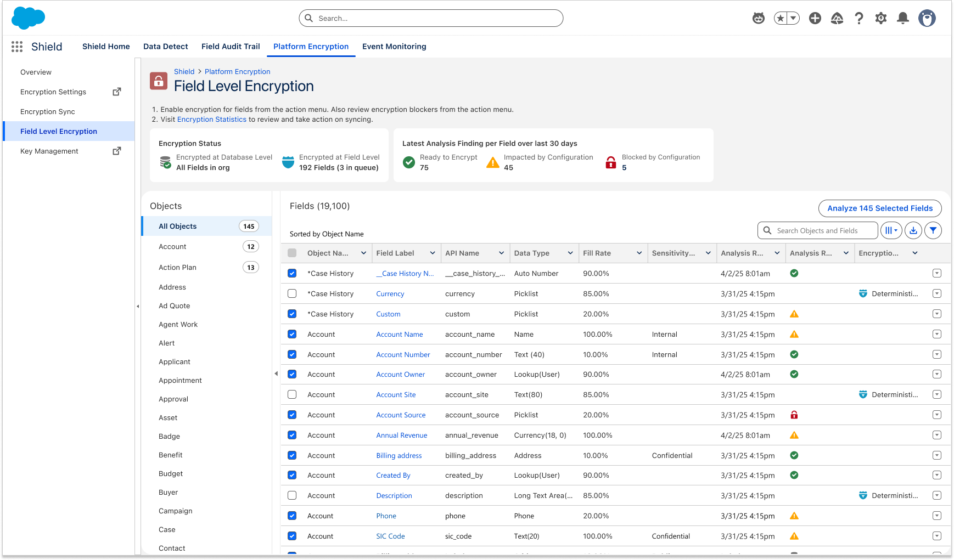
Task: Check the Account Description row checkbox
Action: coord(292,495)
